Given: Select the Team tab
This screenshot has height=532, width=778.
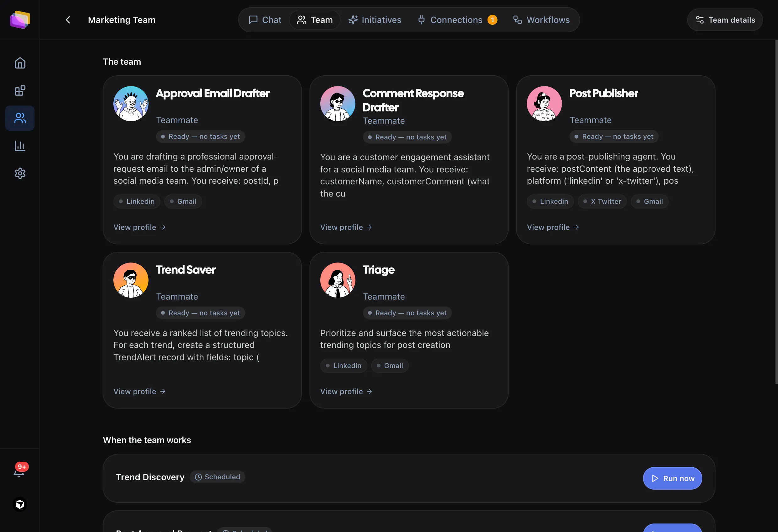Looking at the screenshot, I should click(315, 20).
